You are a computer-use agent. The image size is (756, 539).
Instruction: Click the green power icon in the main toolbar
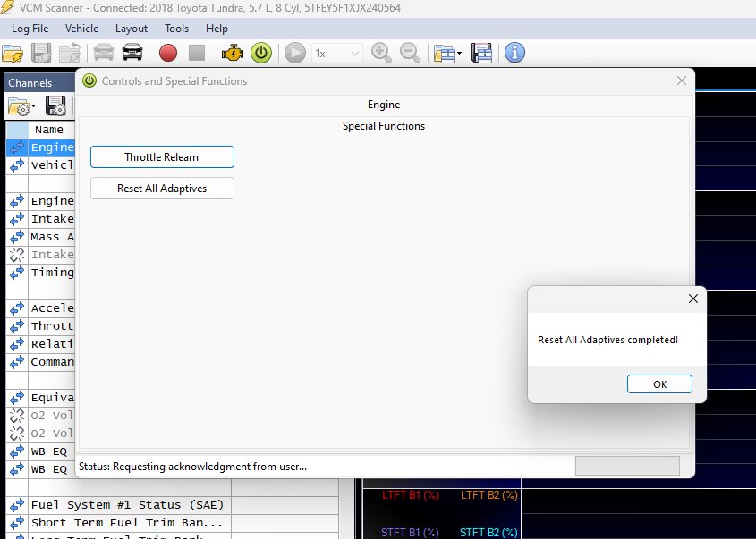click(261, 53)
